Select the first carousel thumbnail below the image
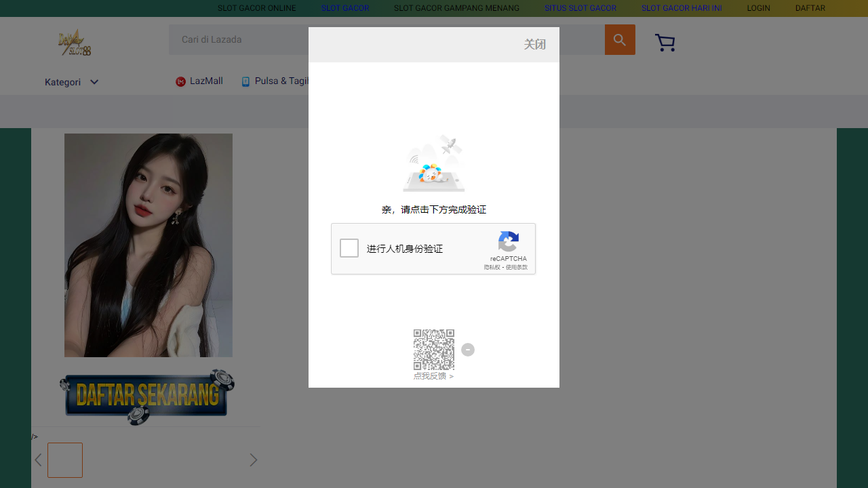Screen dimensions: 868x488 [65, 460]
